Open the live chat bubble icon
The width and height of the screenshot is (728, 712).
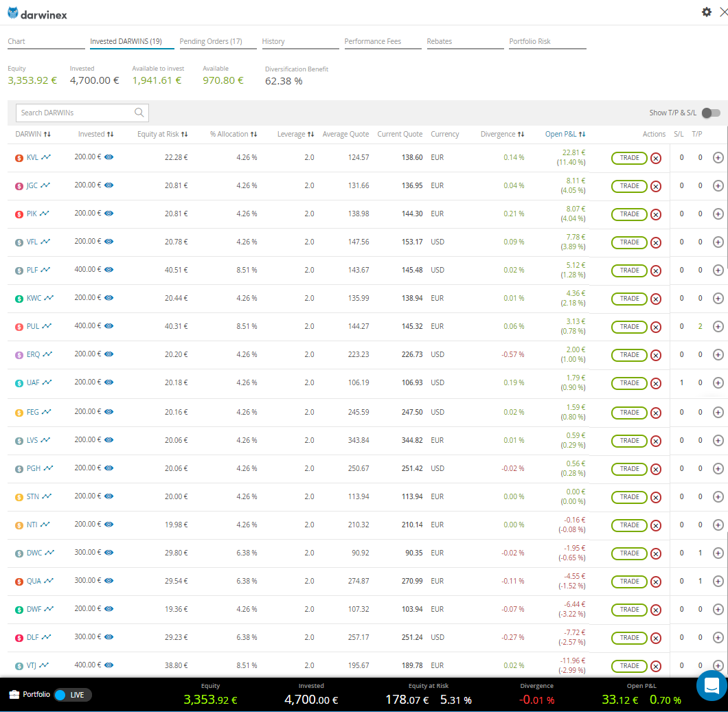point(712,685)
